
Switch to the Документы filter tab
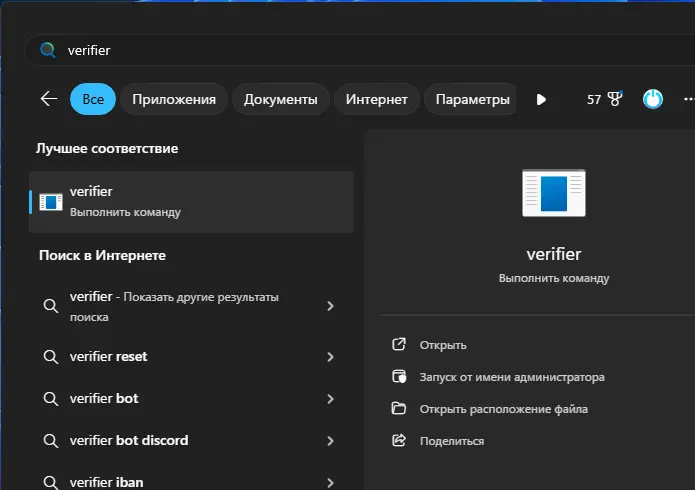coord(280,99)
